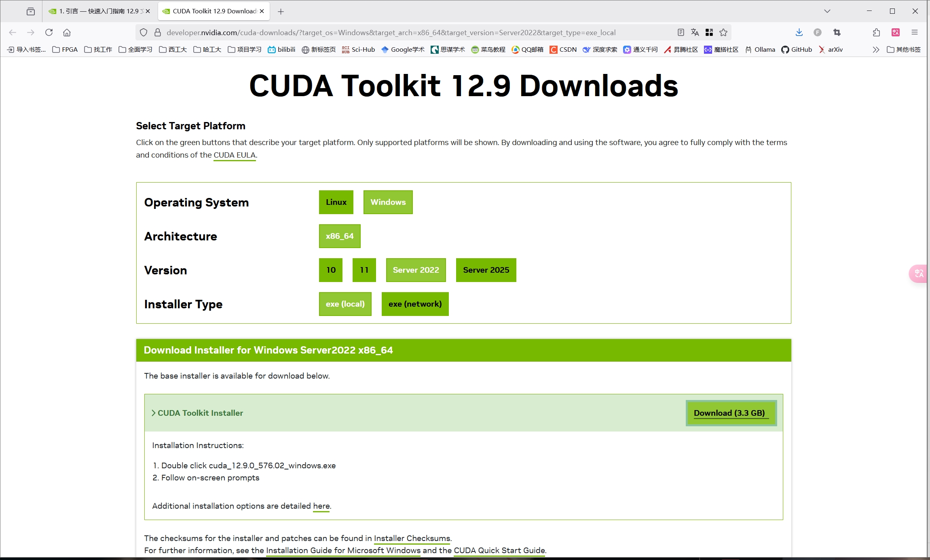Choose exe (local) installer type
The image size is (930, 560).
pyautogui.click(x=345, y=304)
